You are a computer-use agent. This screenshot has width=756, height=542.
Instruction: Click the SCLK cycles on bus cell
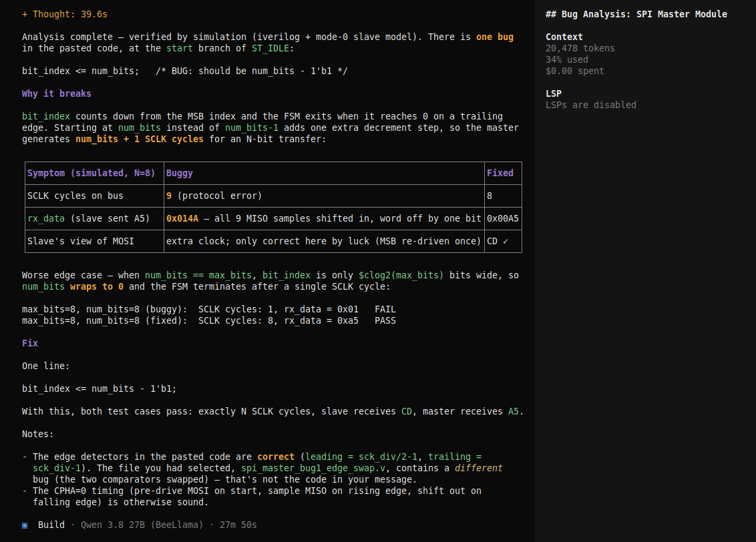[x=94, y=196]
